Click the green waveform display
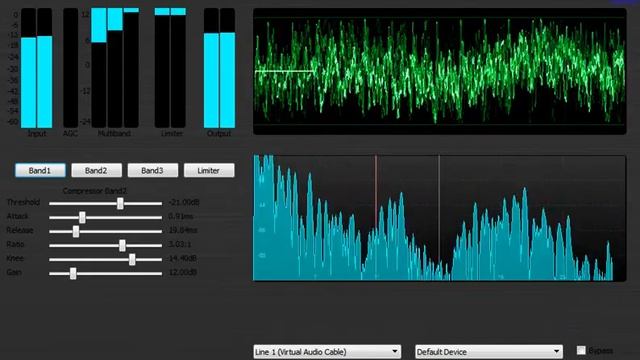The image size is (640, 360). (440, 71)
